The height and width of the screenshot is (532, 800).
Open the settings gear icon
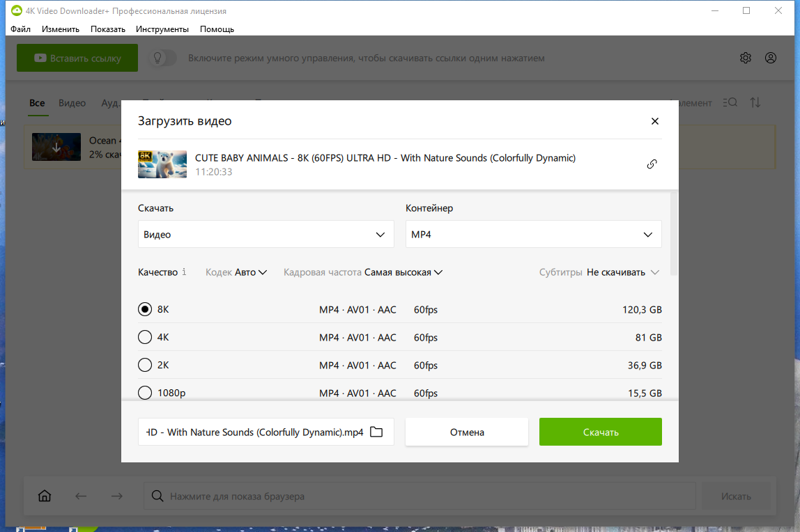746,58
